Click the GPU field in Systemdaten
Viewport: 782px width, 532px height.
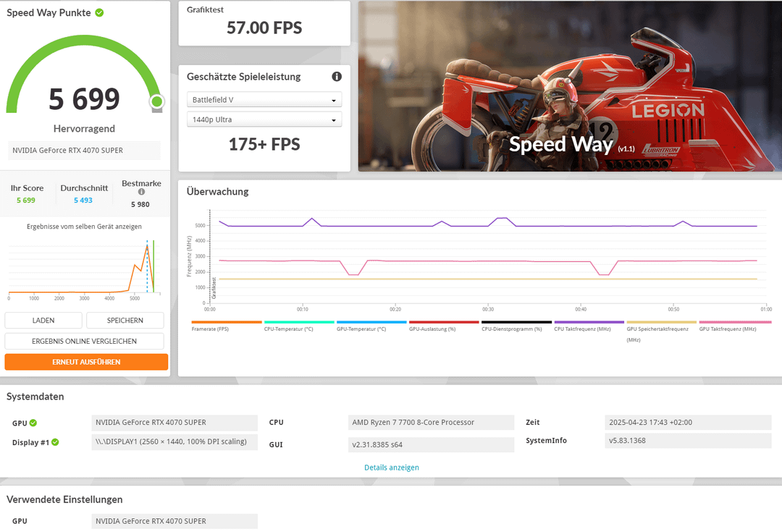coord(175,422)
